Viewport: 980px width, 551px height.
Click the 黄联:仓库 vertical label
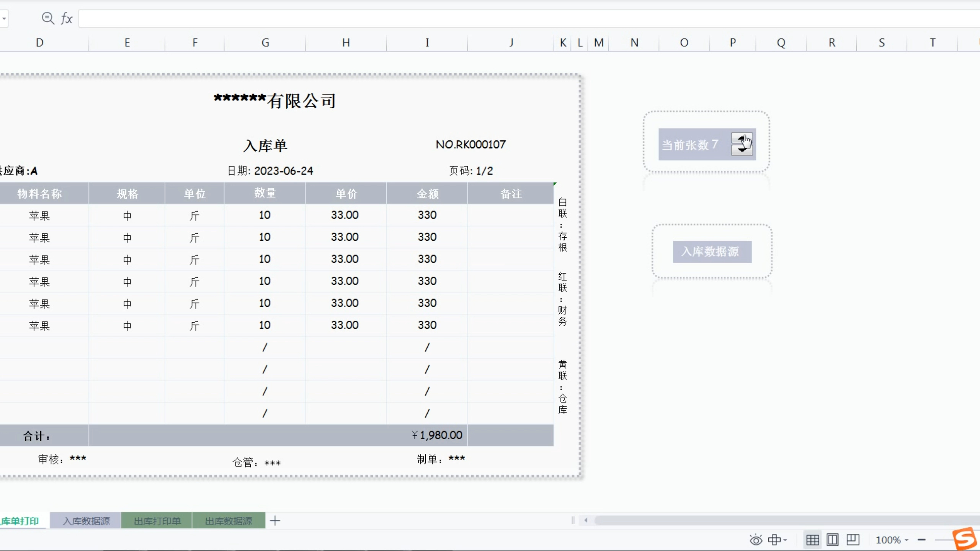point(562,387)
